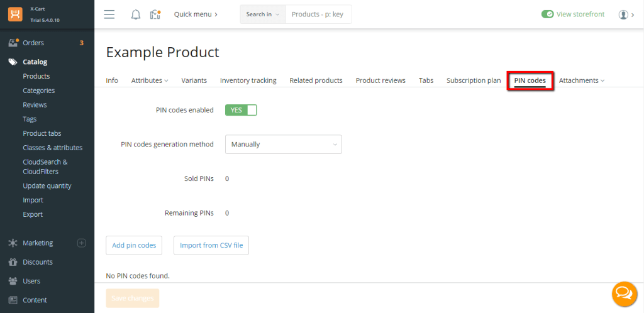
Task: Open Orders in the sidebar
Action: pyautogui.click(x=33, y=43)
